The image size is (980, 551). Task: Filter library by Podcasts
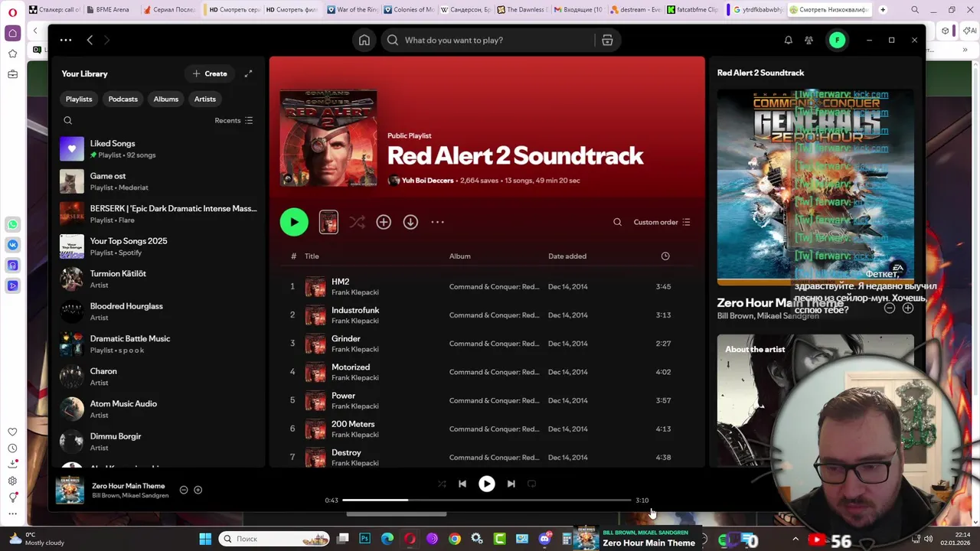tap(123, 99)
